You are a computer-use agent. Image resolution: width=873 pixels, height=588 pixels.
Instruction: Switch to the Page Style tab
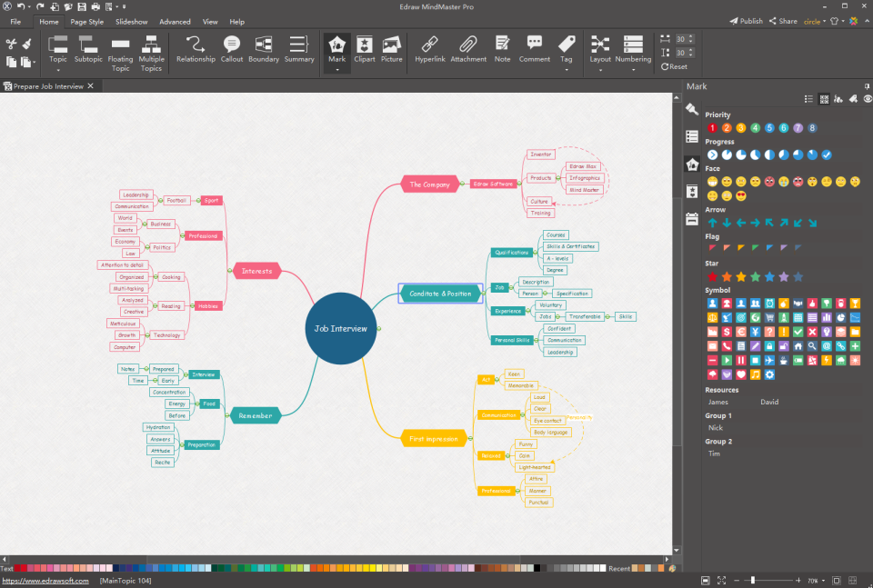pyautogui.click(x=87, y=22)
